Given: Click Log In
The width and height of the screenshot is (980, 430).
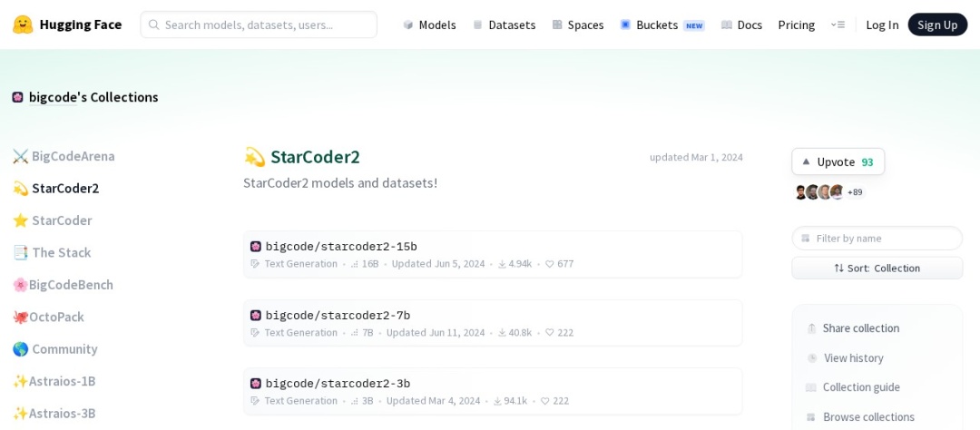Looking at the screenshot, I should click(x=882, y=25).
